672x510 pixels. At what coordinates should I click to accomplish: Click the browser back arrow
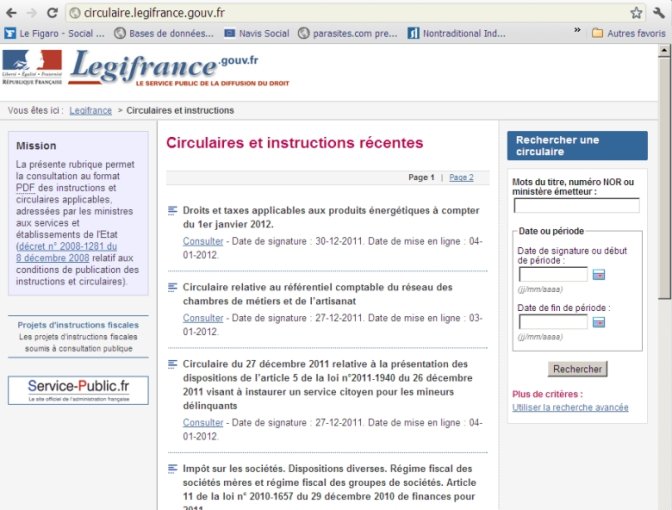11,13
